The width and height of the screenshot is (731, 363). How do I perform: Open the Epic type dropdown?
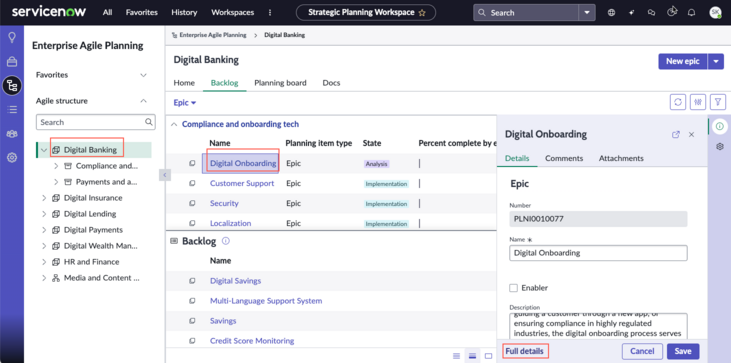click(x=185, y=103)
